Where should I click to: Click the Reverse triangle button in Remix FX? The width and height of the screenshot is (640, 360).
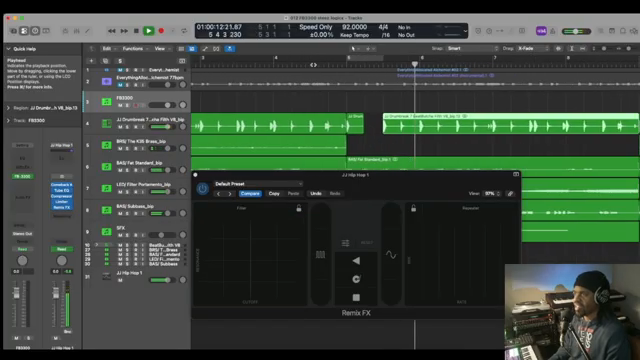coord(356,261)
